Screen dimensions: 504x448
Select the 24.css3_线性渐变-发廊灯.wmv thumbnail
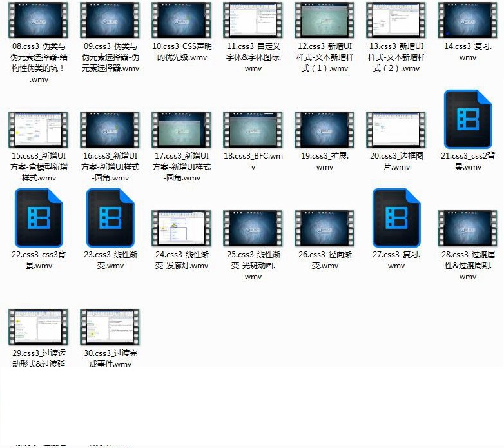coord(182,229)
